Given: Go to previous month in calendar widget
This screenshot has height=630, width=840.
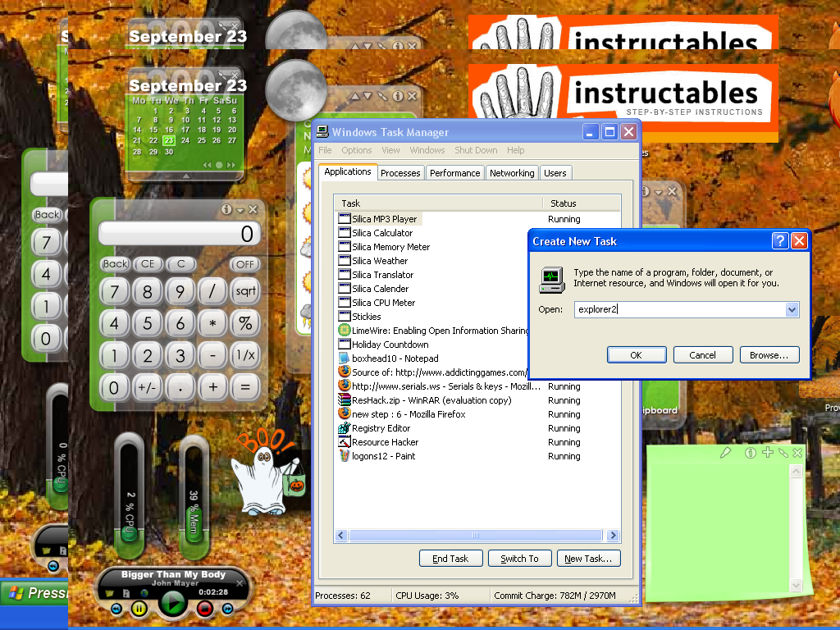Looking at the screenshot, I should (207, 165).
